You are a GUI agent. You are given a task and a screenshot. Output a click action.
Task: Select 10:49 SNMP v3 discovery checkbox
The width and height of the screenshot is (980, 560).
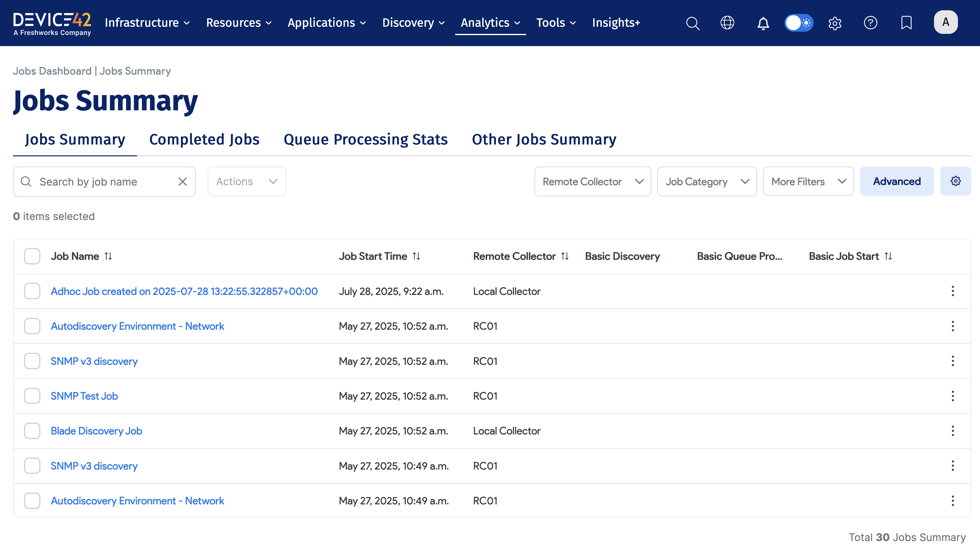(x=32, y=466)
